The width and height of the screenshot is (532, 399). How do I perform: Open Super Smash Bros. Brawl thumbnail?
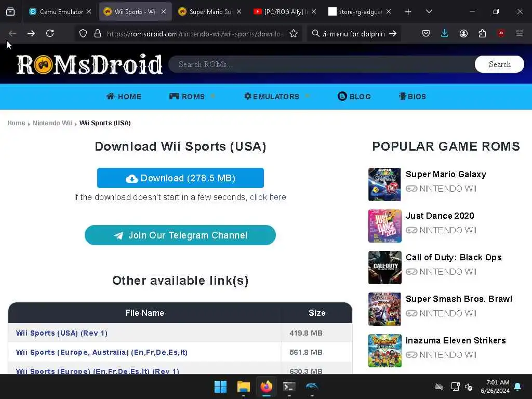(385, 309)
